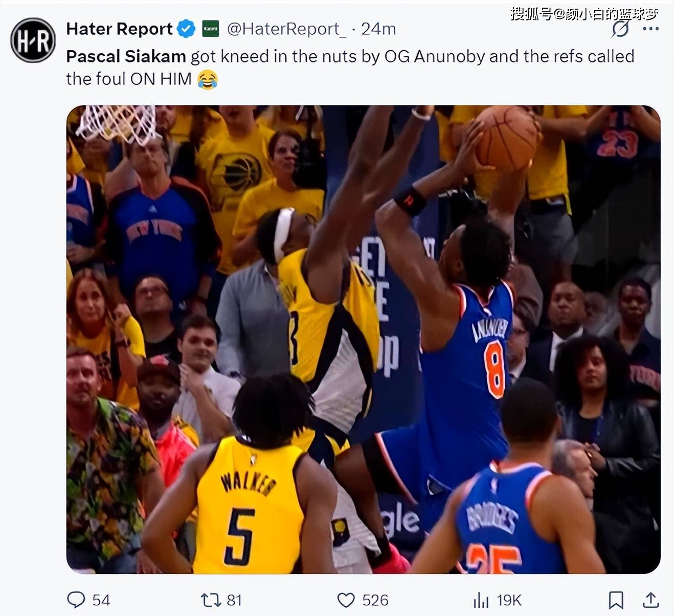Image resolution: width=674 pixels, height=616 pixels.
Task: Click the 81 reposts count
Action: [x=234, y=600]
